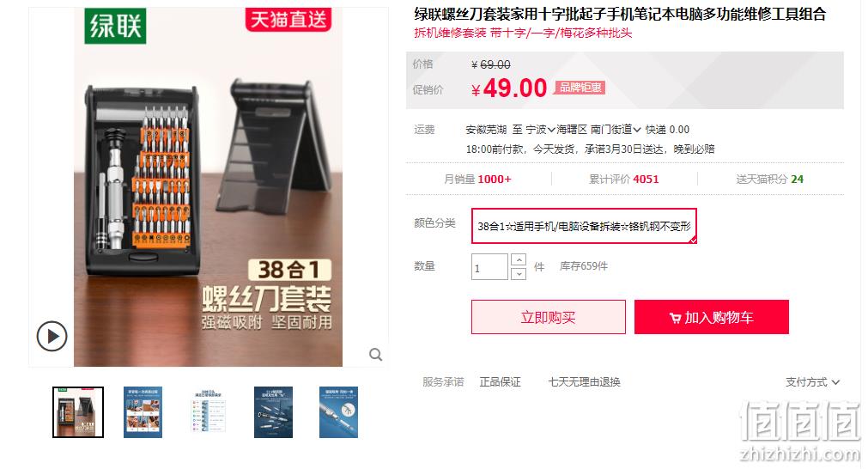Screen dimensions: 868x469
Task: Open the image magnifier icon
Action: pos(375,355)
